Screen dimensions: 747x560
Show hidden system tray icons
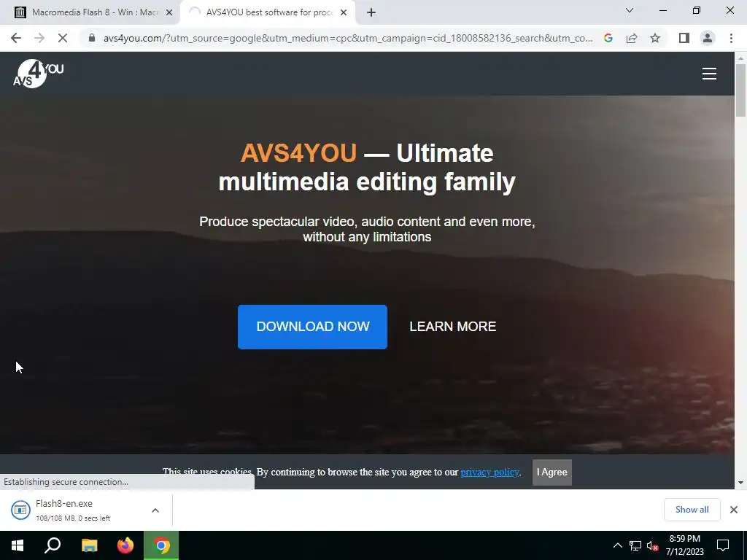[617, 545]
